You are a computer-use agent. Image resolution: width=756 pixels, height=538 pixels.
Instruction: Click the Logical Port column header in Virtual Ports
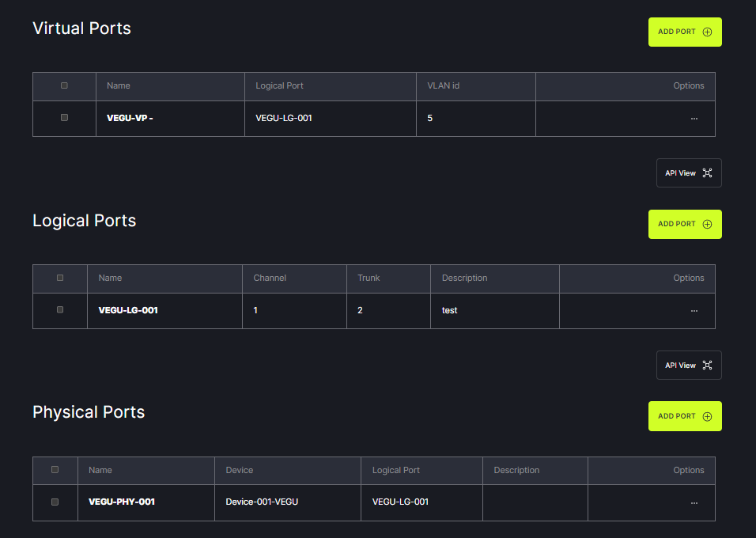(x=279, y=85)
